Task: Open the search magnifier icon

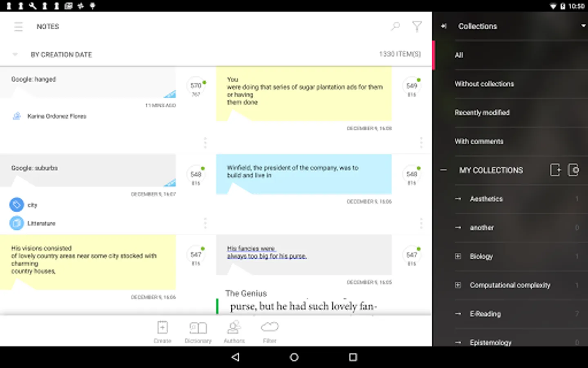Action: click(x=395, y=27)
